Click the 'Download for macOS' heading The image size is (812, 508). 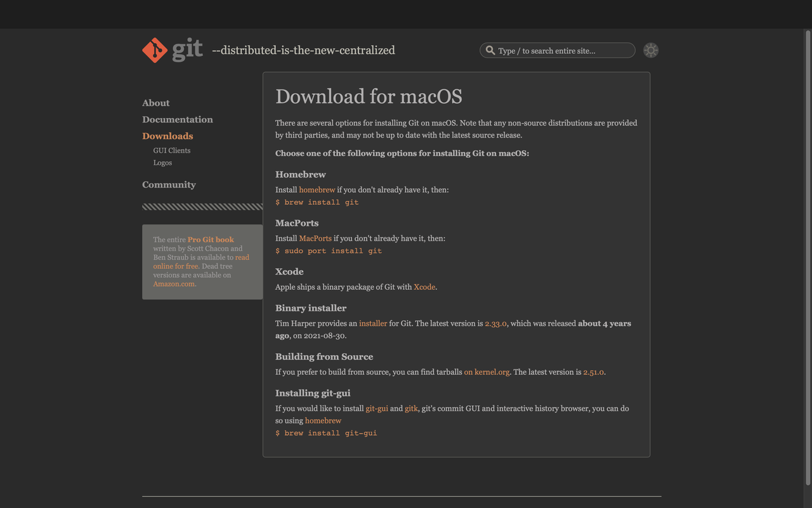369,96
